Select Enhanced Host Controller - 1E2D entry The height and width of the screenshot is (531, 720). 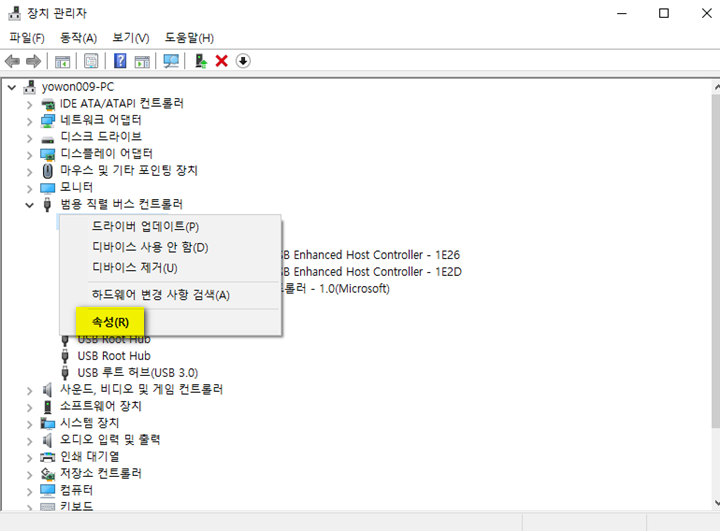coord(372,272)
